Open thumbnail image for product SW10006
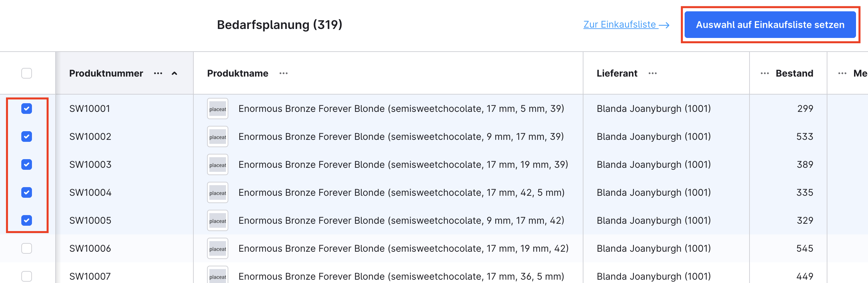 218,249
